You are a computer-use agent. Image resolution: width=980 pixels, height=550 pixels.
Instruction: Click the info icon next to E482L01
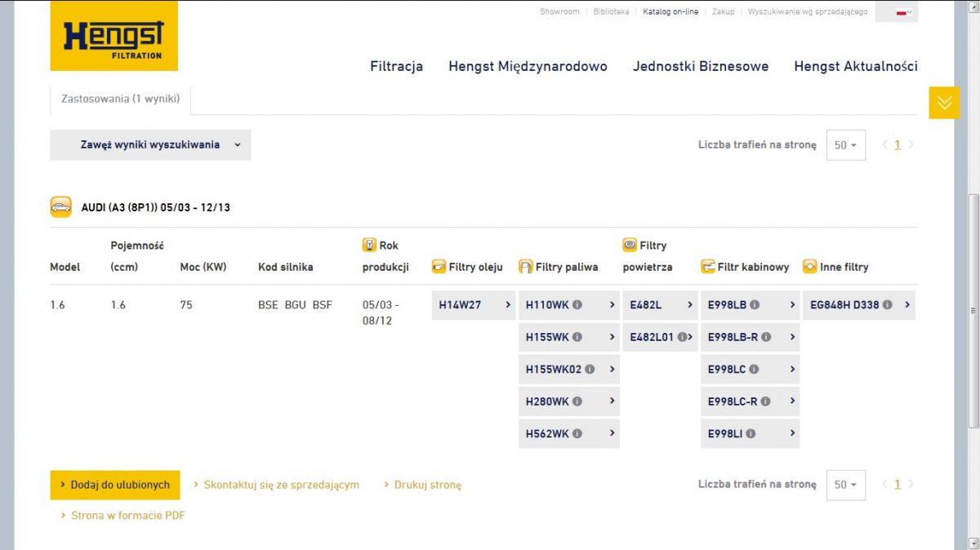(683, 337)
